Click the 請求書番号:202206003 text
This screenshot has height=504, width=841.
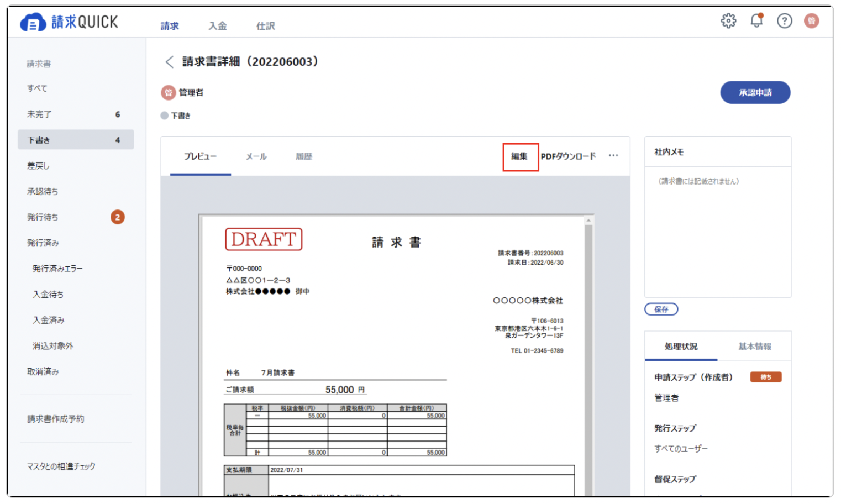pos(530,253)
